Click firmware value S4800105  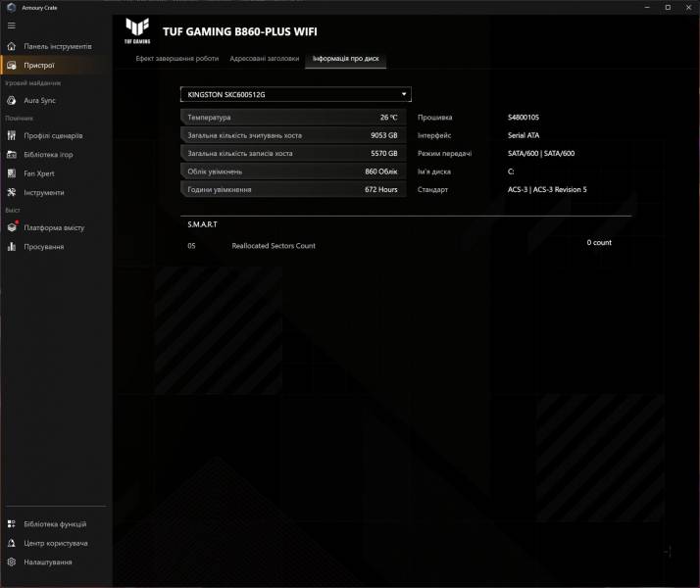[524, 118]
